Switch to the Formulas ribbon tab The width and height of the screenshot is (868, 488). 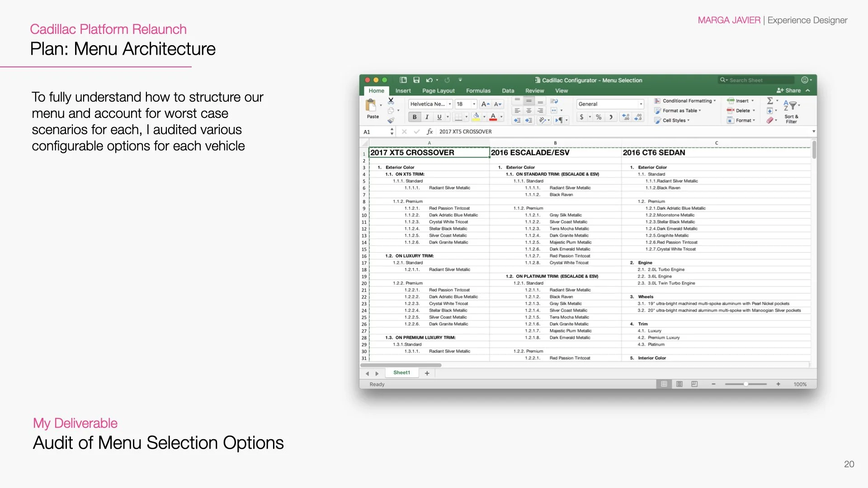coord(478,91)
